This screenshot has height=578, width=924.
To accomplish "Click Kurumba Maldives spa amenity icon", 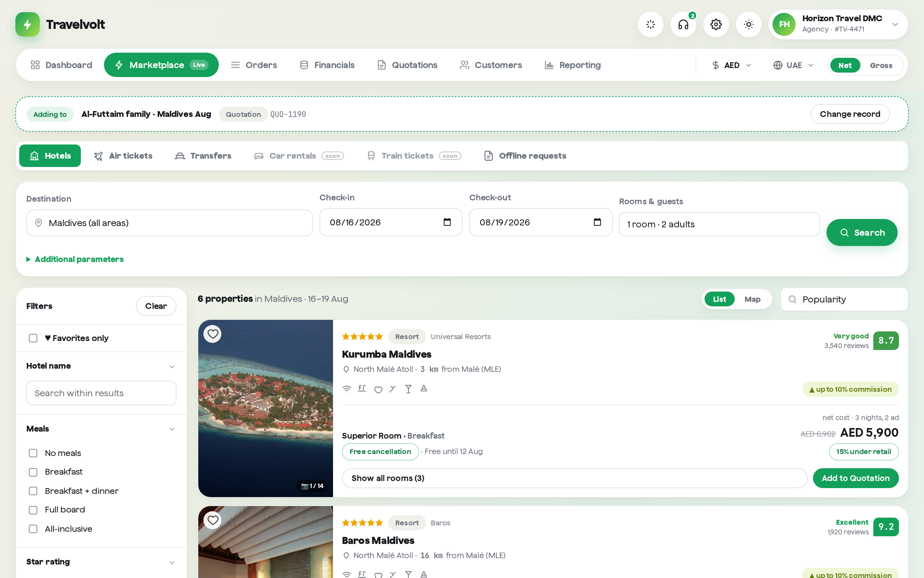I will point(378,389).
